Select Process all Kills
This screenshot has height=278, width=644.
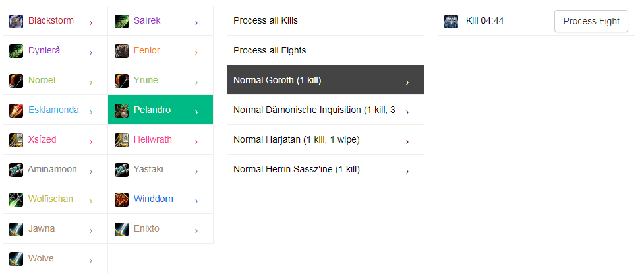point(325,20)
